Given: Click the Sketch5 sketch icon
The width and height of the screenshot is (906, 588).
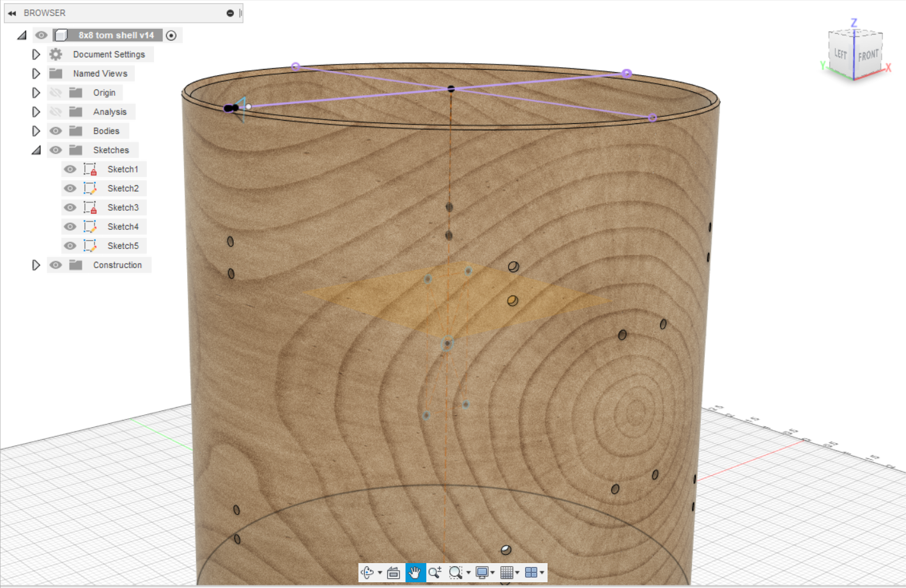Looking at the screenshot, I should (90, 246).
